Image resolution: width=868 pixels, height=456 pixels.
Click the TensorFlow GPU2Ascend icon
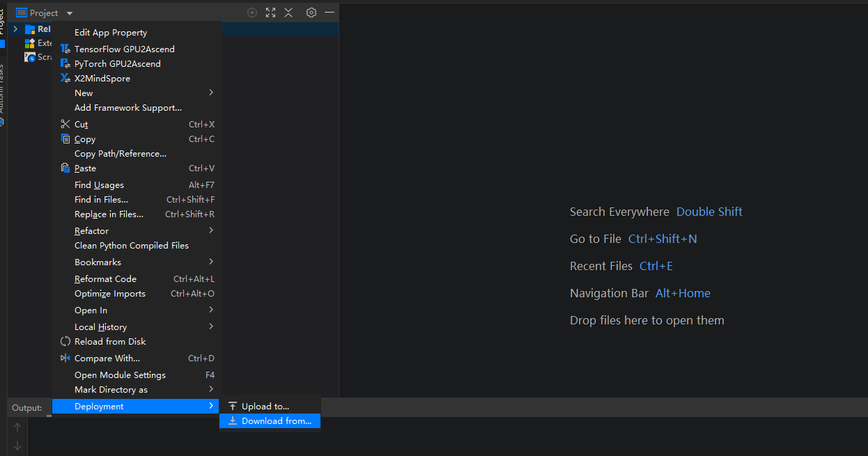click(x=65, y=49)
